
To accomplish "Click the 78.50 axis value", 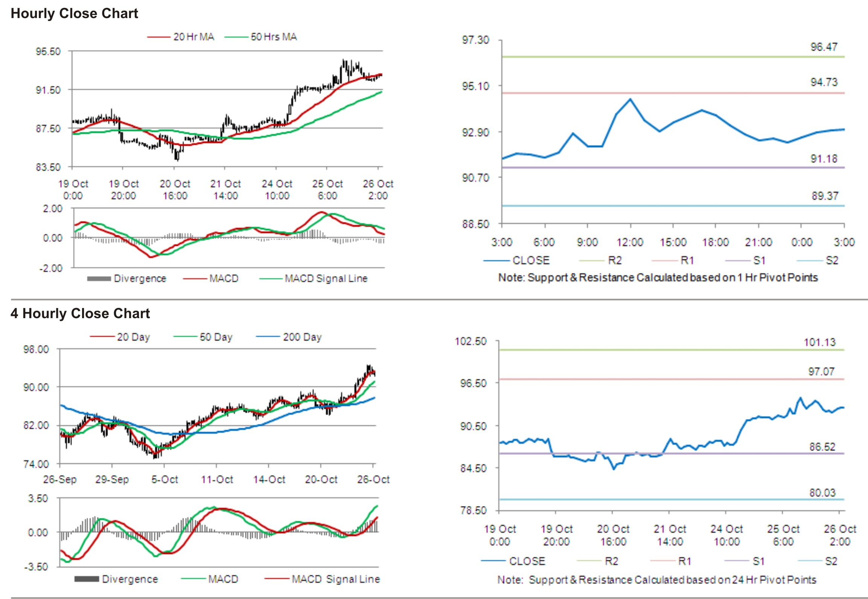I will pyautogui.click(x=474, y=511).
